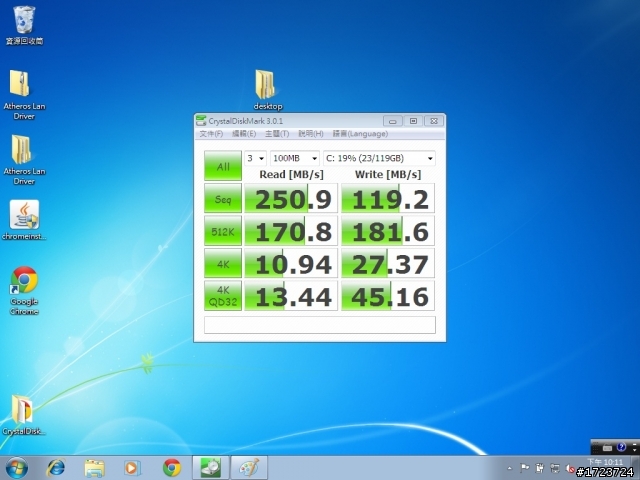Open the network tray icon
The width and height of the screenshot is (640, 480).
click(x=555, y=468)
